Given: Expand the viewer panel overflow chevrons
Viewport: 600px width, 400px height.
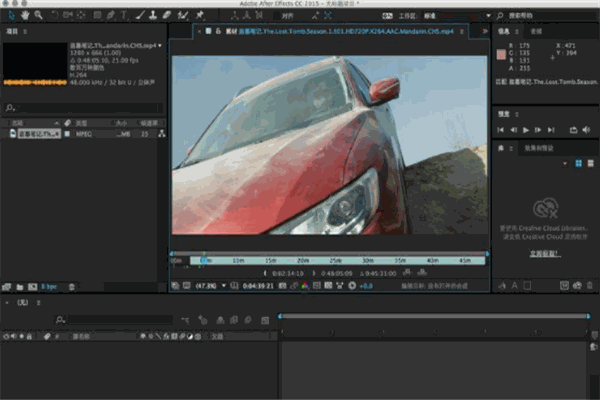Looking at the screenshot, I should 485,31.
